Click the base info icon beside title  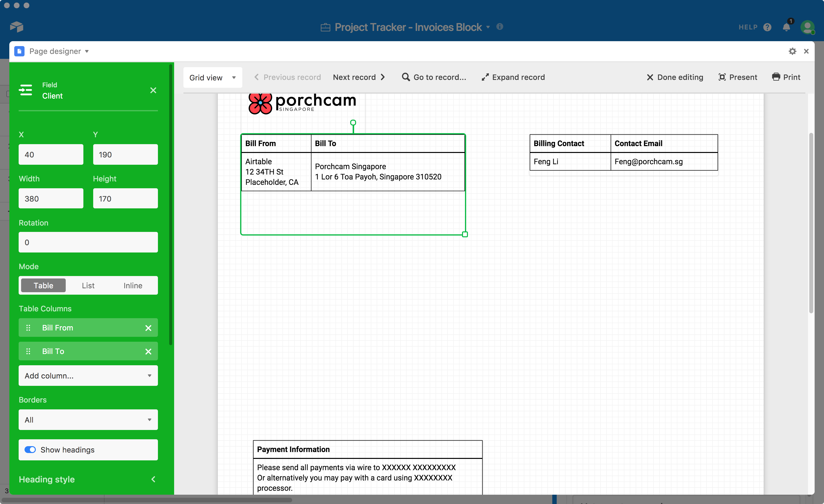tap(500, 27)
